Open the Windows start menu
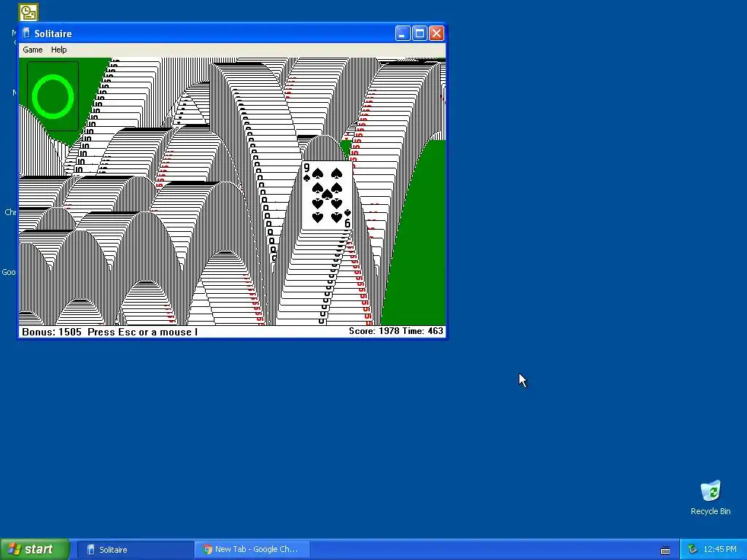747x560 pixels. tap(35, 550)
